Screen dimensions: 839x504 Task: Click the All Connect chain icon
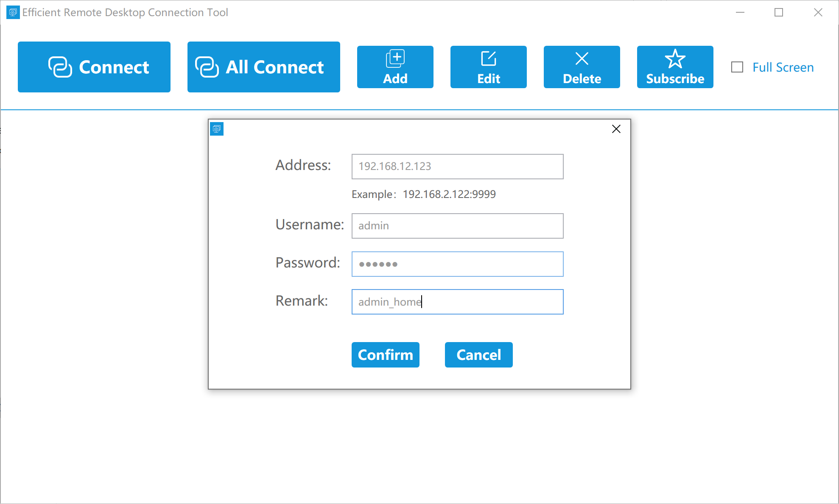click(x=207, y=67)
